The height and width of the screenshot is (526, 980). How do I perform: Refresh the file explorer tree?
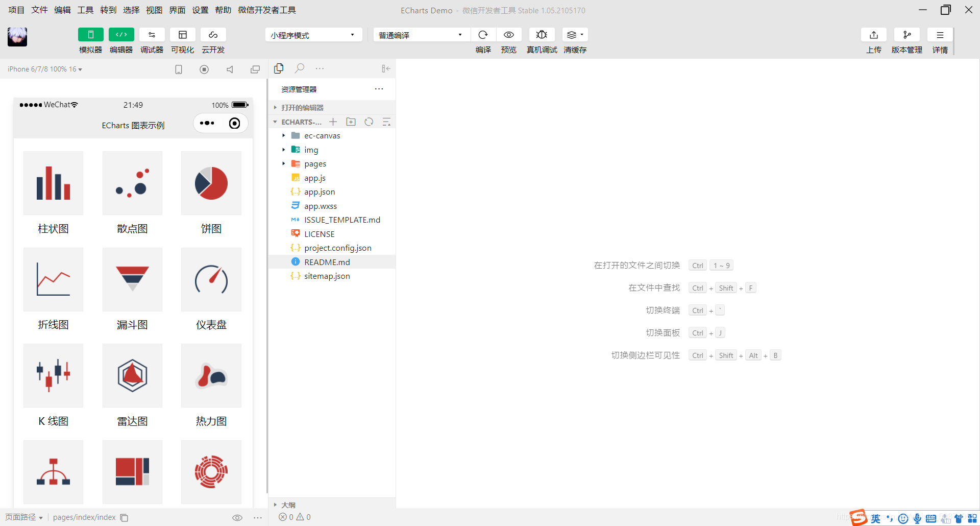tap(369, 122)
